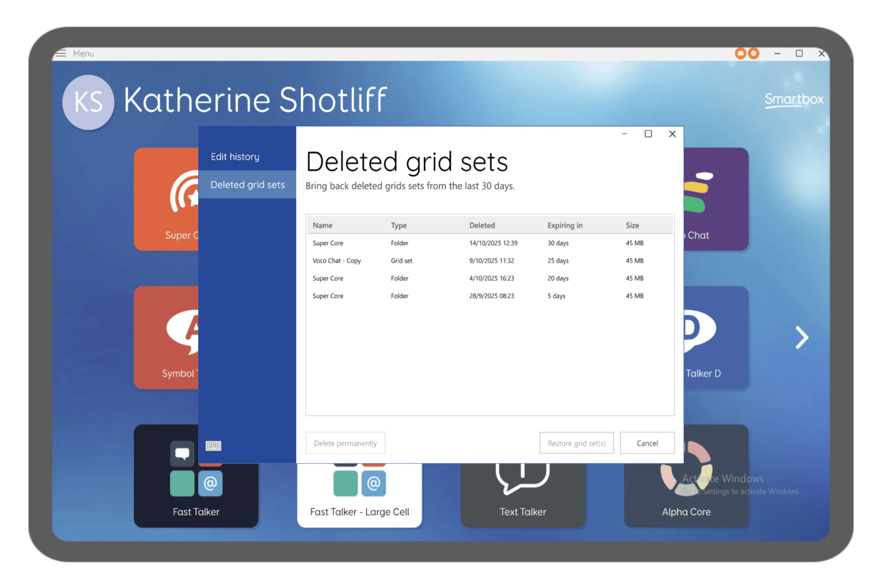Click the orange sync status icon

[753, 54]
